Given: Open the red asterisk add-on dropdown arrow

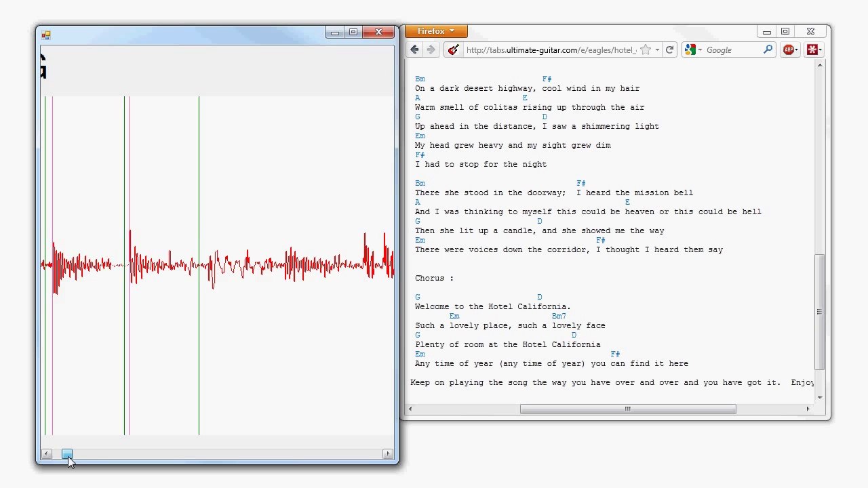Looking at the screenshot, I should (x=820, y=49).
